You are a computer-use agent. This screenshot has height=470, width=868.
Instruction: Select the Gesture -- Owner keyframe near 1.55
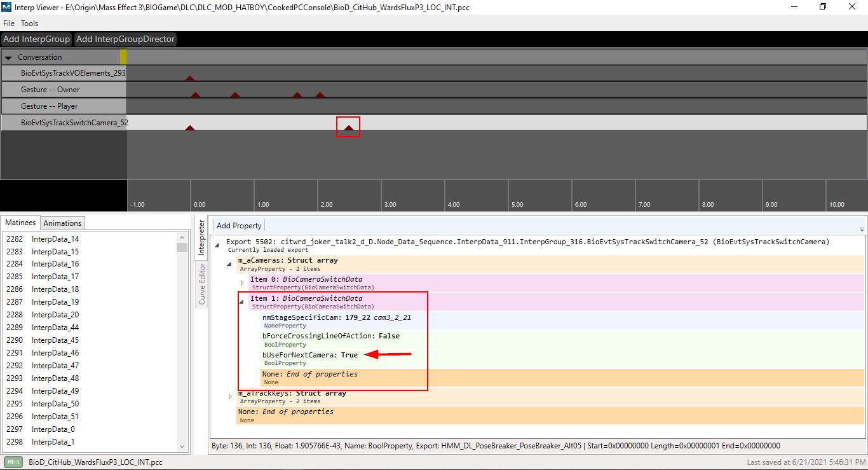[x=297, y=95]
